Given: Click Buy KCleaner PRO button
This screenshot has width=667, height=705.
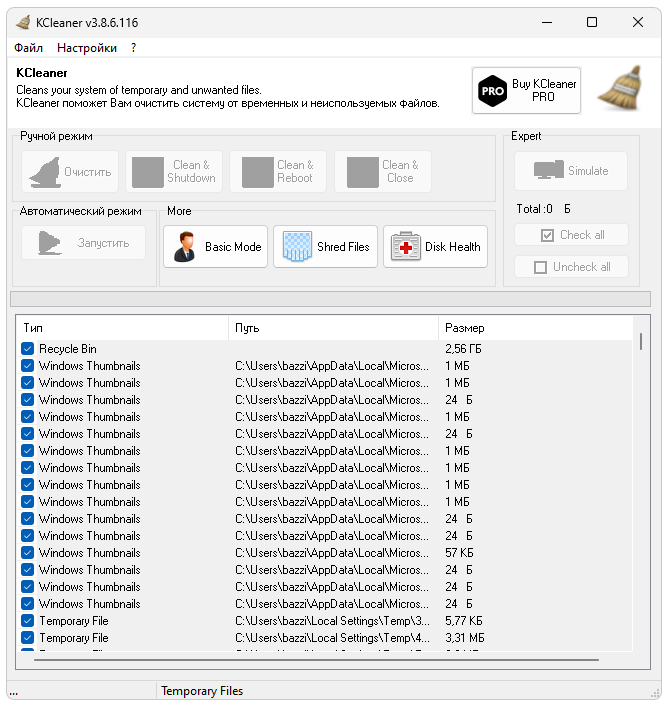Looking at the screenshot, I should point(526,90).
